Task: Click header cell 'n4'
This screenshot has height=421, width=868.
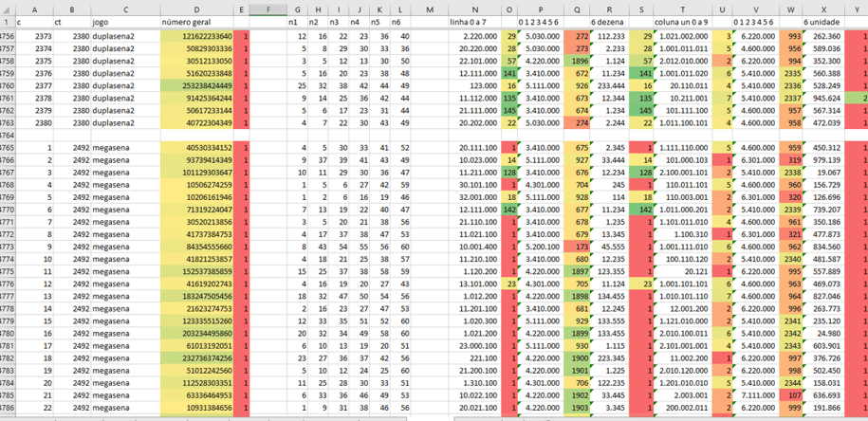Action: coord(360,22)
